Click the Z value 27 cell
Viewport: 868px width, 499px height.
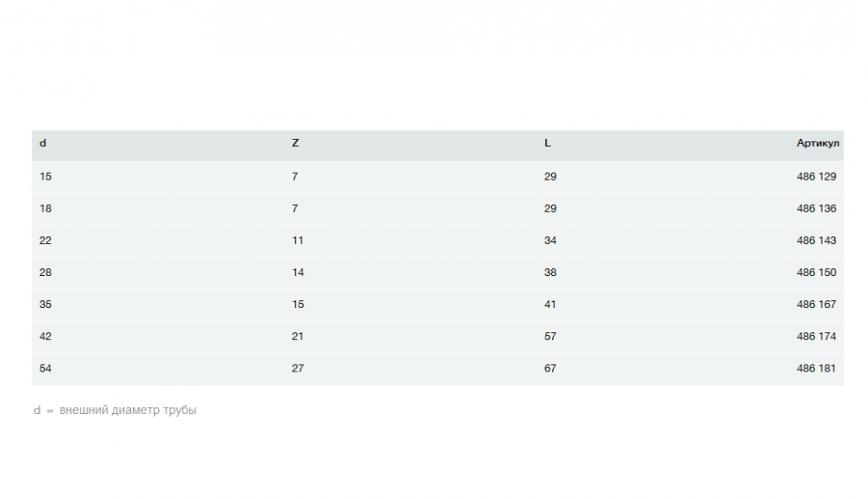[298, 369]
